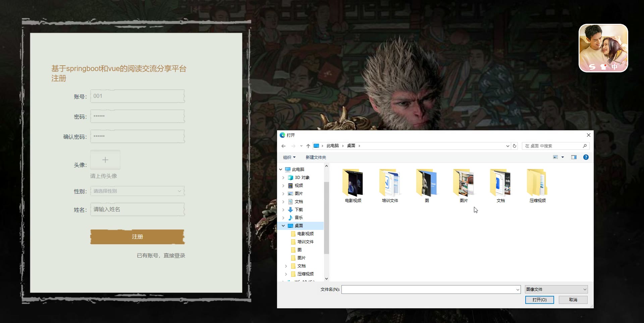Open the view options dropdown arrow

coord(563,157)
